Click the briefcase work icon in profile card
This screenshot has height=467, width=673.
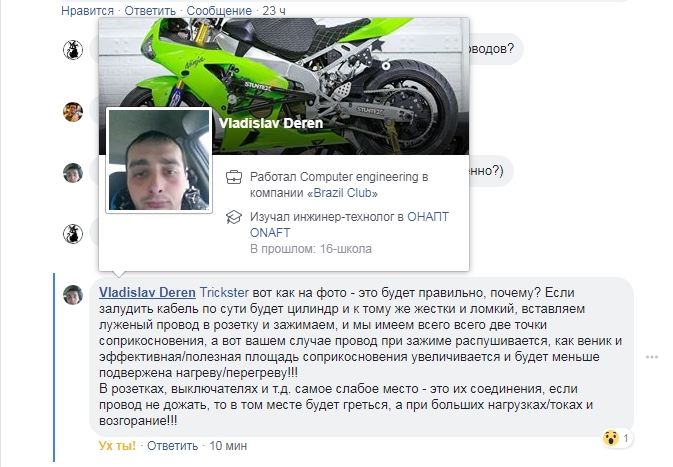pyautogui.click(x=234, y=177)
